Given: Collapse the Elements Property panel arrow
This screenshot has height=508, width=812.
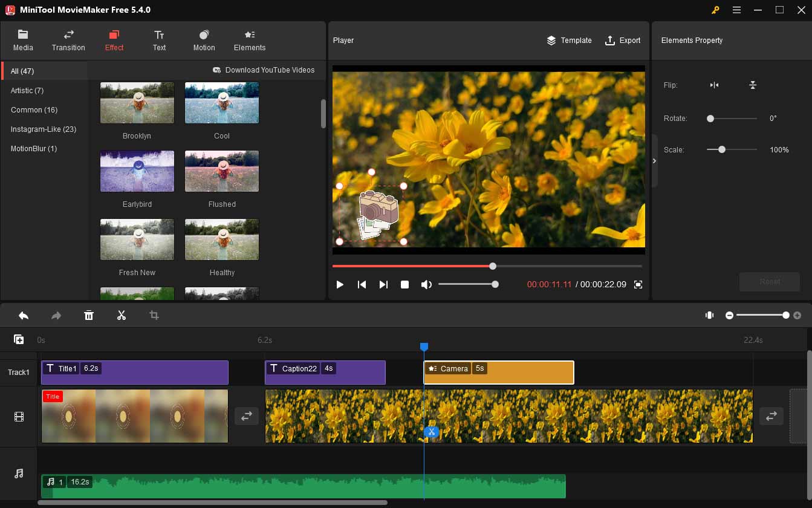Looking at the screenshot, I should (x=654, y=161).
